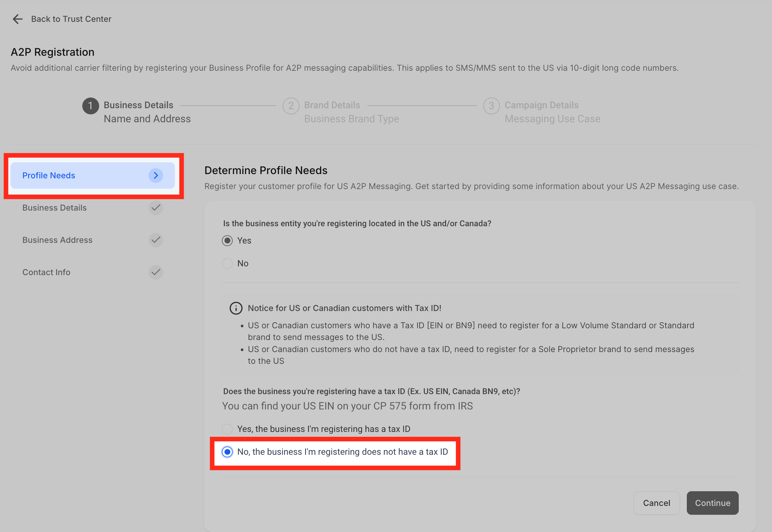Open the Business Details sidebar item
Viewport: 772px width, 532px height.
tap(54, 208)
